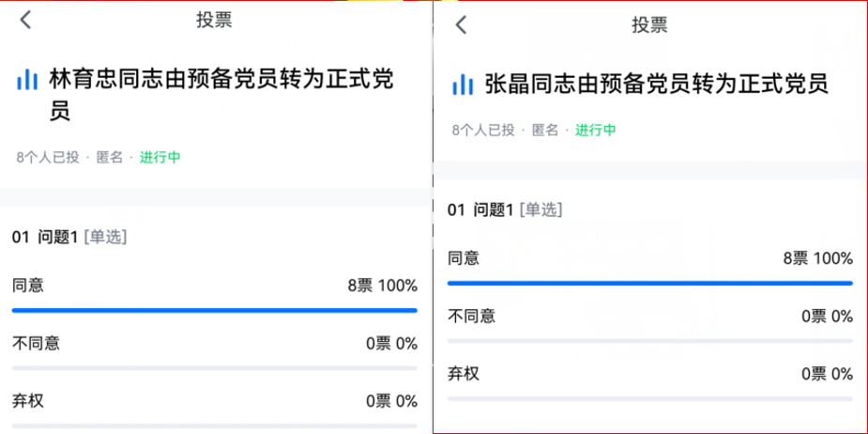Click 进行中 status in the right poll
Screen dimensions: 868x434
click(596, 131)
